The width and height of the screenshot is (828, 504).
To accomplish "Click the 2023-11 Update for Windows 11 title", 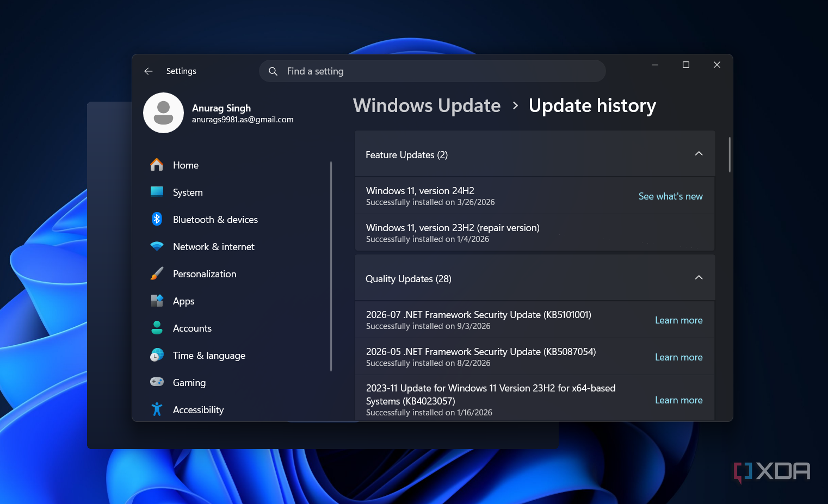I will [x=491, y=395].
